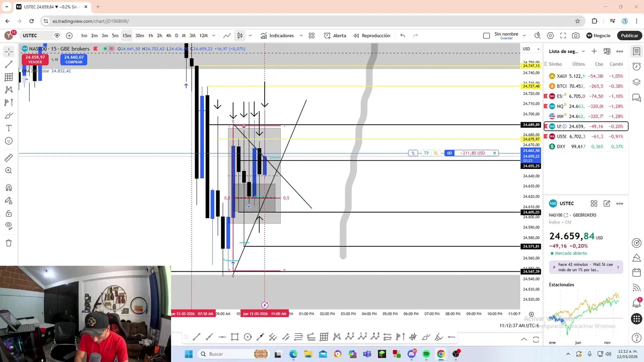The width and height of the screenshot is (644, 362).
Task: Open Spotify from the Windows taskbar
Action: pos(426,354)
